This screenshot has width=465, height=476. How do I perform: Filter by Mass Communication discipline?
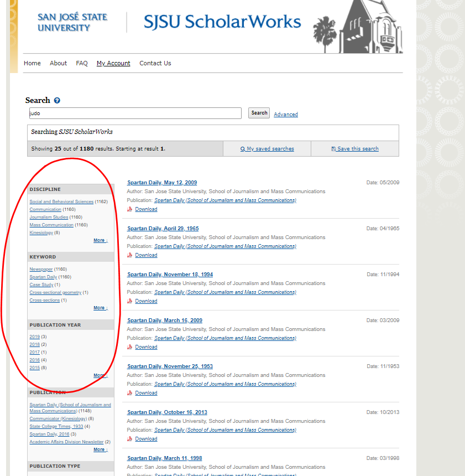(x=51, y=225)
